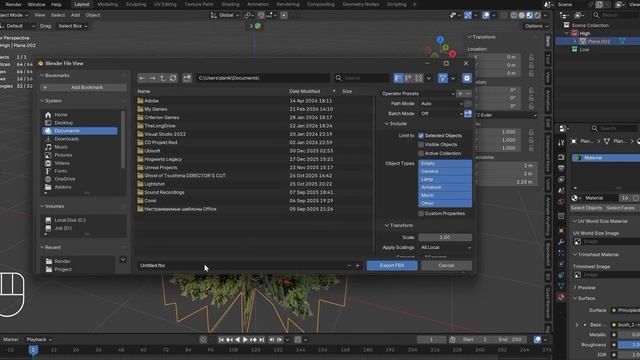Switch to Modeling workspace tab

point(108,4)
